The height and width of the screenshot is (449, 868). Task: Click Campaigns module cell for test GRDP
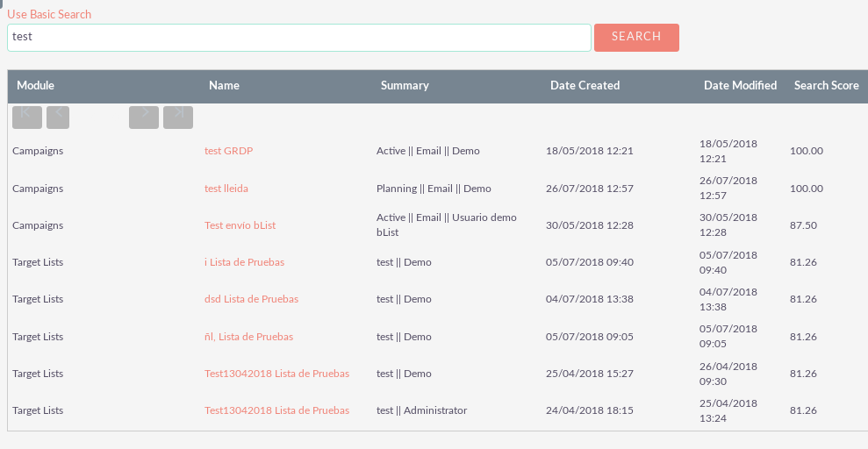click(38, 151)
